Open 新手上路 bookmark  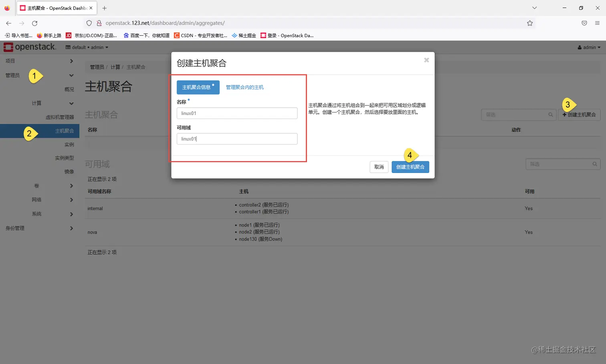click(49, 36)
